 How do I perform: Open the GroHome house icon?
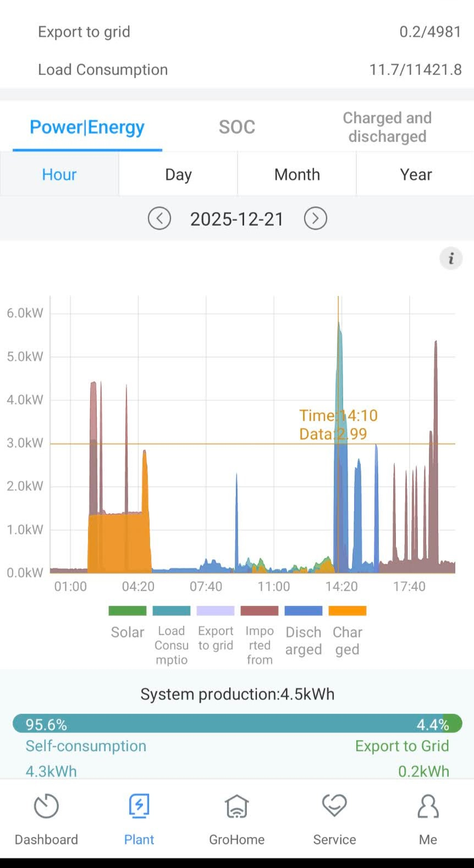point(236,807)
